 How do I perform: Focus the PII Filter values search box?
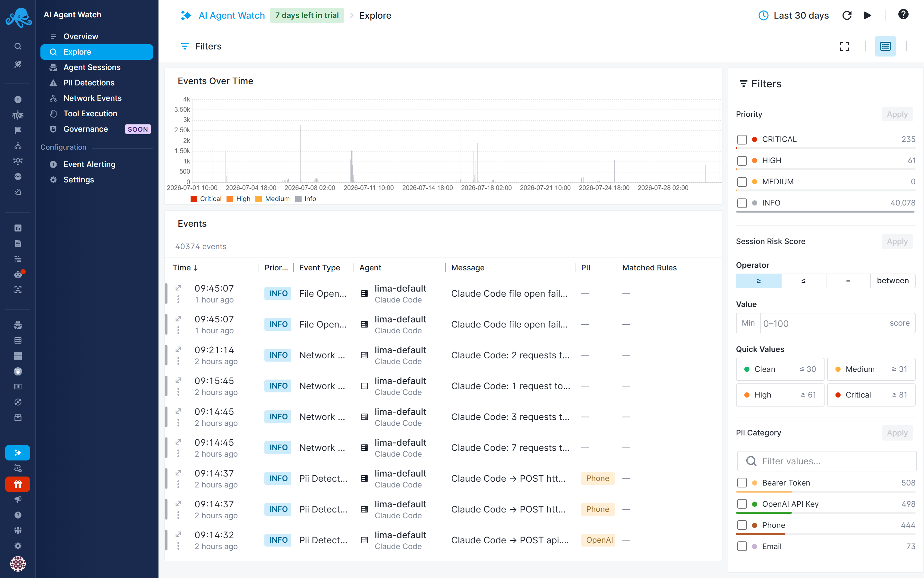[x=826, y=461]
